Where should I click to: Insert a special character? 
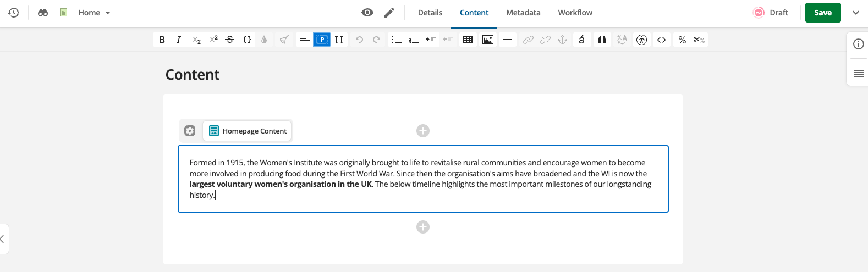coord(582,40)
